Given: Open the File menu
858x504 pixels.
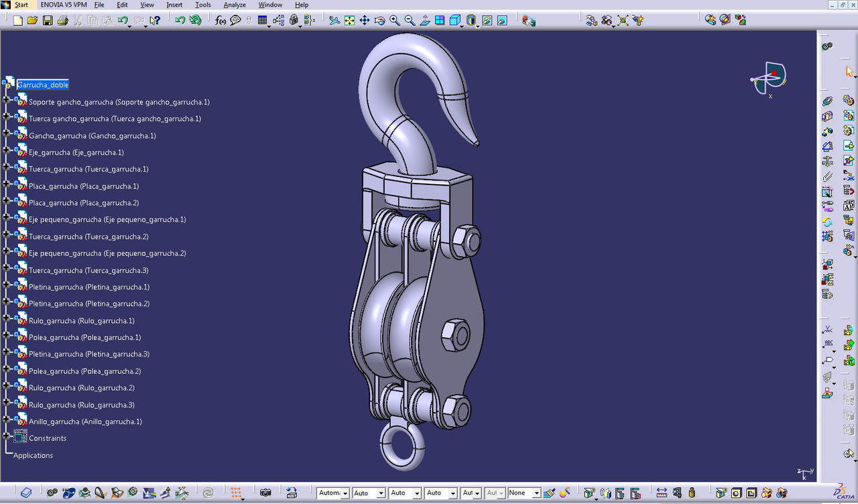Looking at the screenshot, I should point(99,5).
